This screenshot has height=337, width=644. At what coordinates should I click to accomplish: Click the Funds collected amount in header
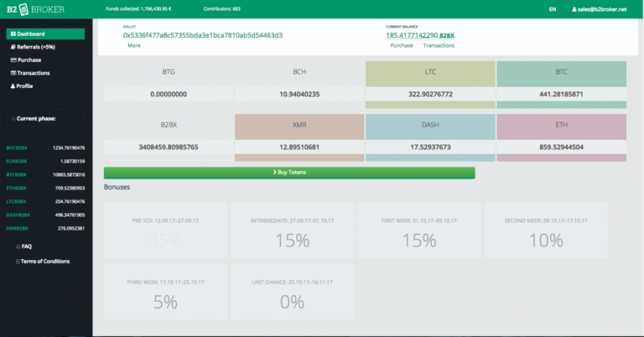point(138,9)
